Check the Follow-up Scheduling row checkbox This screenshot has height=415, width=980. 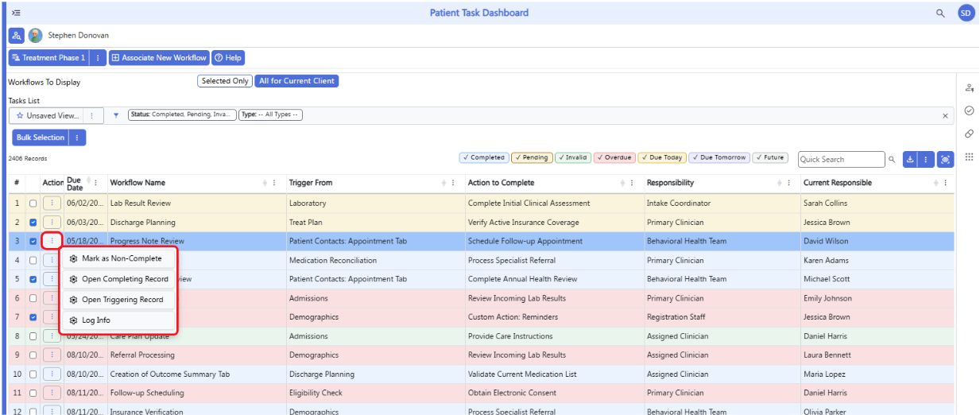(33, 393)
